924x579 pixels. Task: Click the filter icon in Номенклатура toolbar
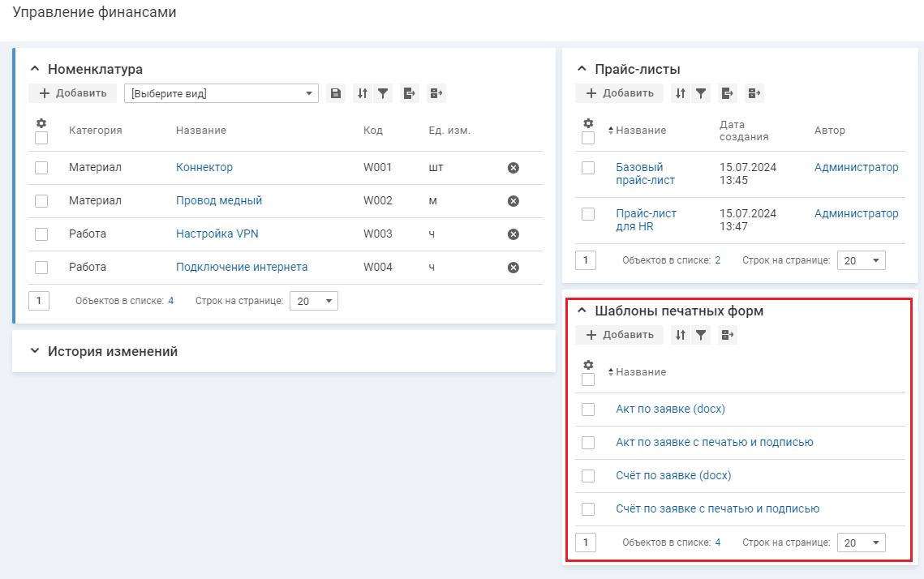383,93
